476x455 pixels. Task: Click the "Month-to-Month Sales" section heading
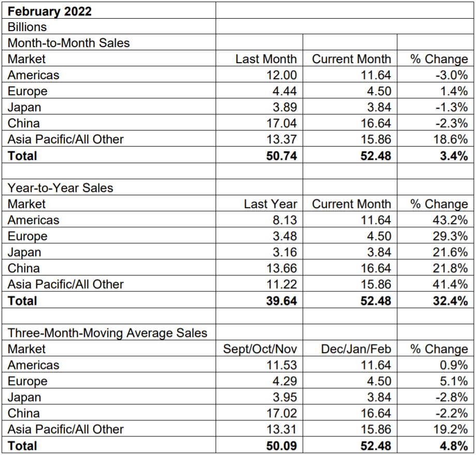68,43
